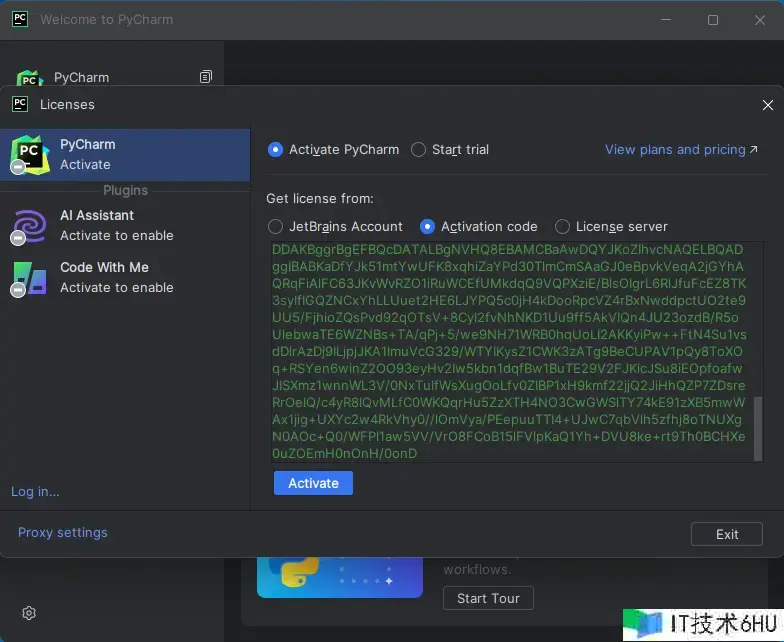Click inside the activation code text area
The width and height of the screenshot is (784, 642).
(x=510, y=350)
